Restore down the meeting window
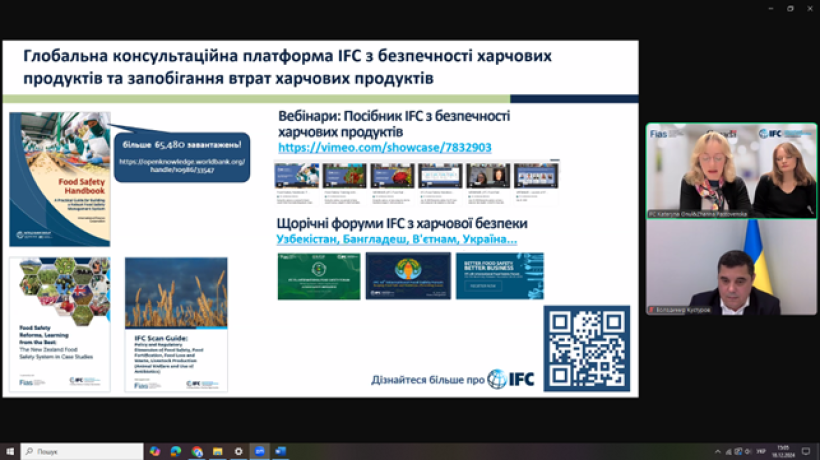Screen dimensions: 820x460 tap(790, 8)
